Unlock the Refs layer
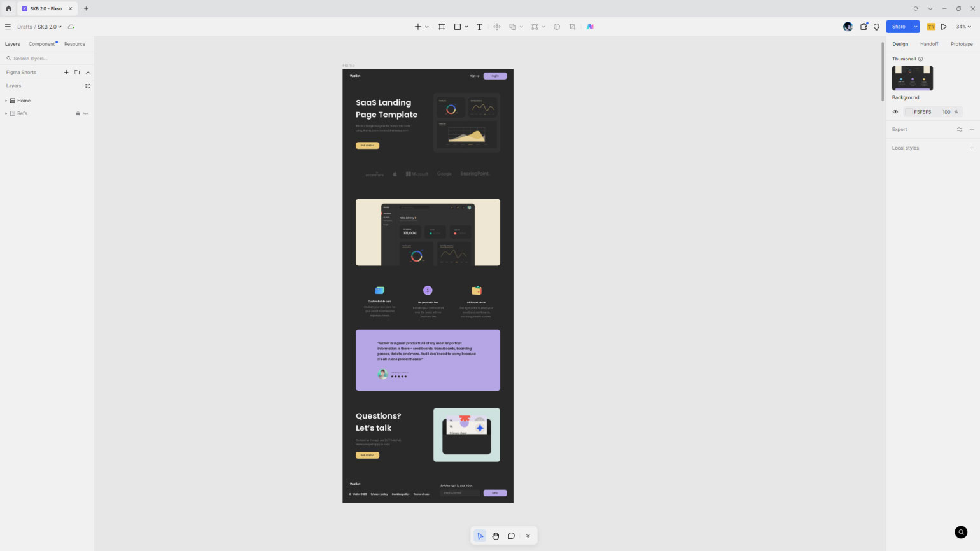 pyautogui.click(x=78, y=113)
